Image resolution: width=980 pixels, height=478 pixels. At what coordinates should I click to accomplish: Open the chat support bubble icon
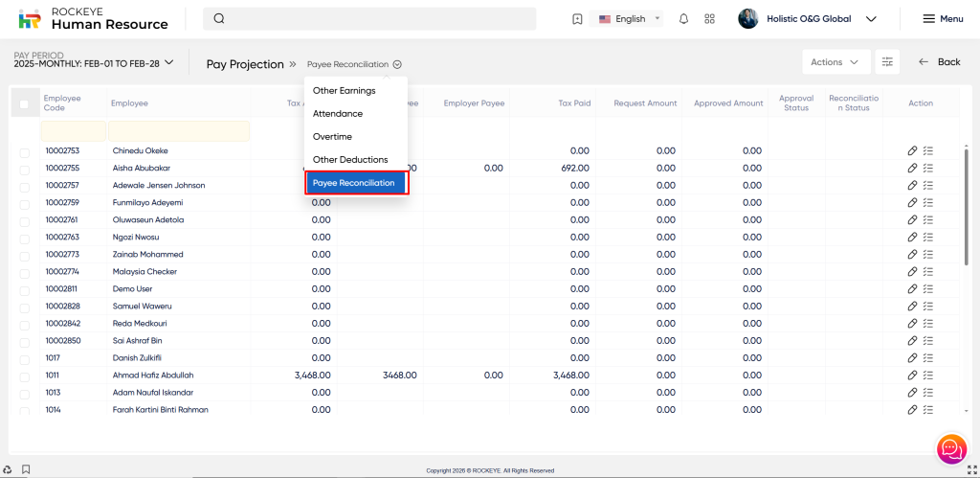950,447
